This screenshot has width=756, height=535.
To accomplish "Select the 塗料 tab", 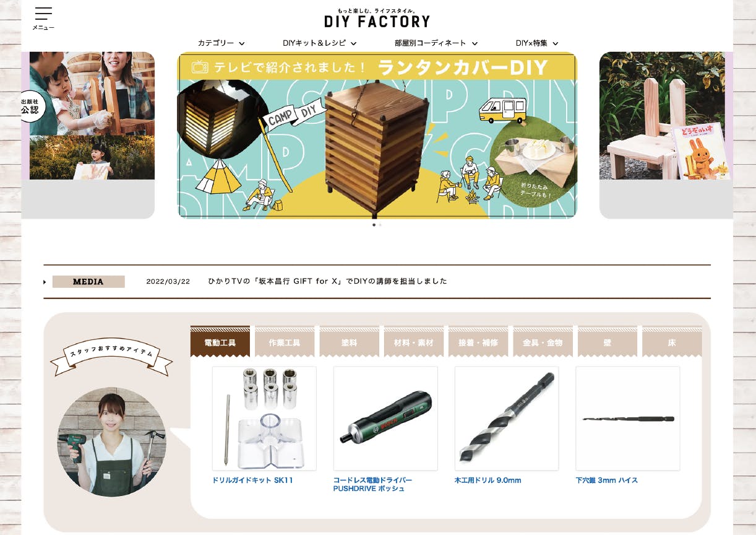I will pos(349,342).
